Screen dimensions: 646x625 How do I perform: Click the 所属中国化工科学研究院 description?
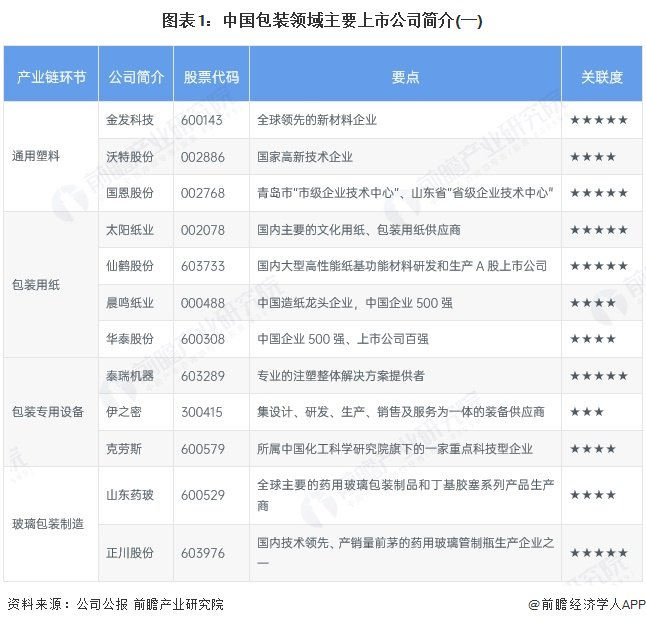pyautogui.click(x=395, y=449)
